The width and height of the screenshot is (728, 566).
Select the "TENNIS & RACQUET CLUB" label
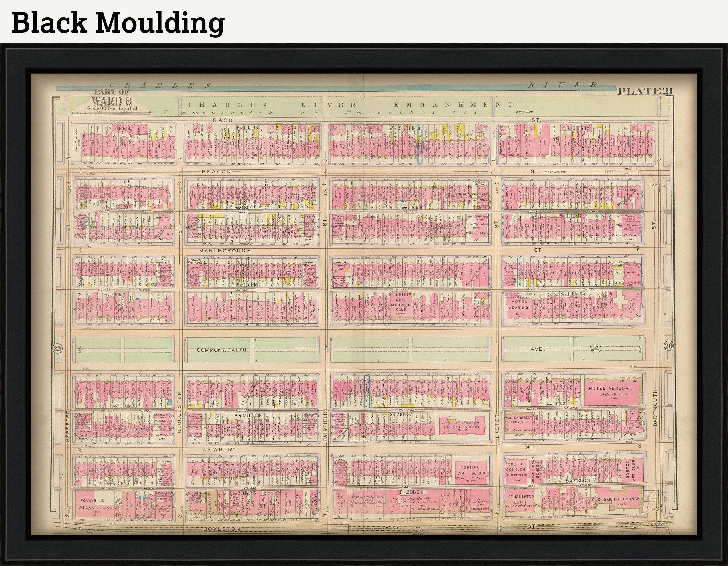[x=96, y=504]
